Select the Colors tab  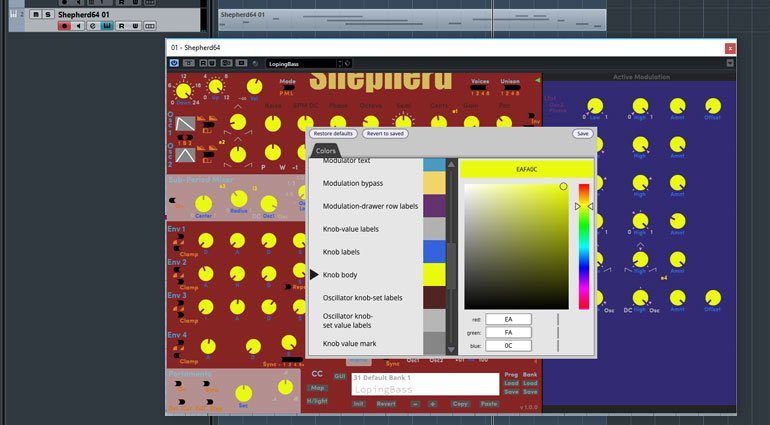click(326, 151)
